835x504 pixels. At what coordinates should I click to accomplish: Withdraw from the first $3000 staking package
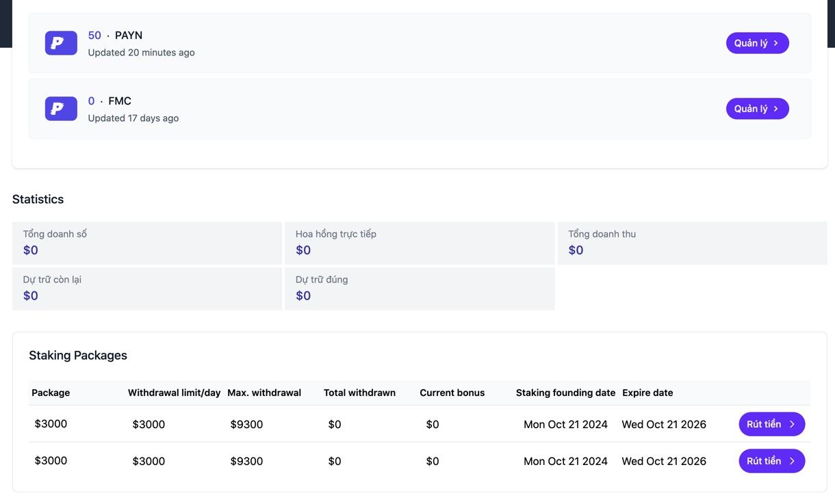coord(771,424)
